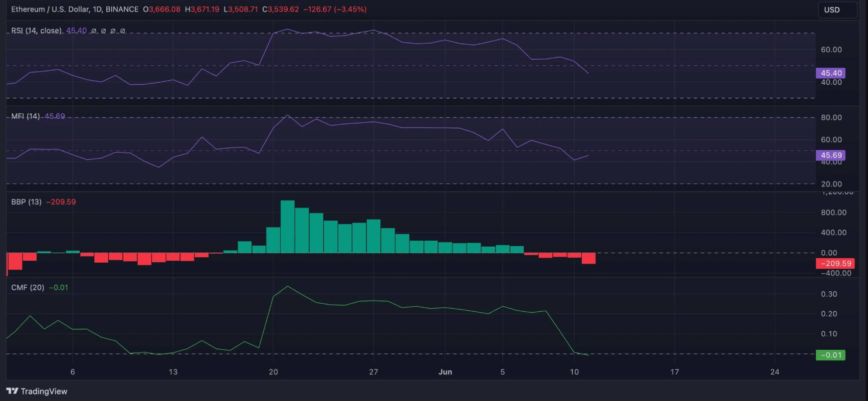Select the BBP (13) indicator label
The height and width of the screenshot is (401, 868).
coord(26,202)
